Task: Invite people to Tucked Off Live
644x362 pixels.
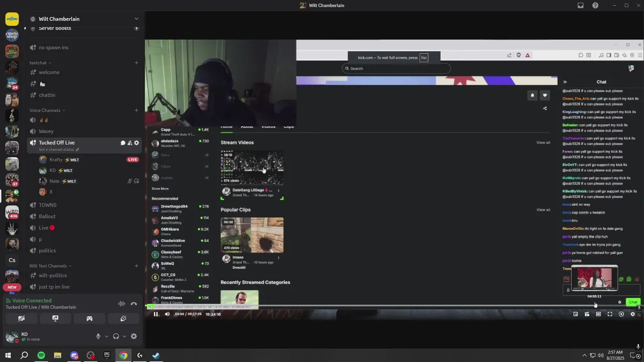Action: (130, 143)
